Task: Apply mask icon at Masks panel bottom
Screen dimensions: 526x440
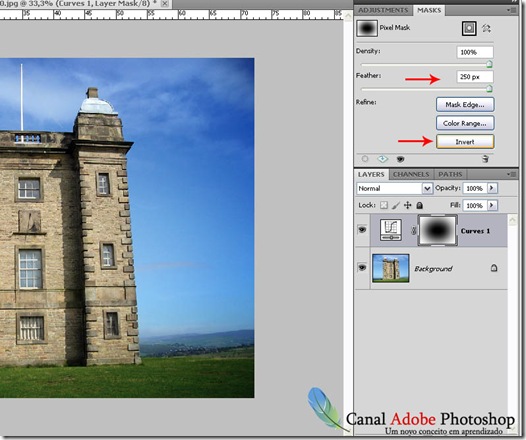Action: pyautogui.click(x=382, y=159)
